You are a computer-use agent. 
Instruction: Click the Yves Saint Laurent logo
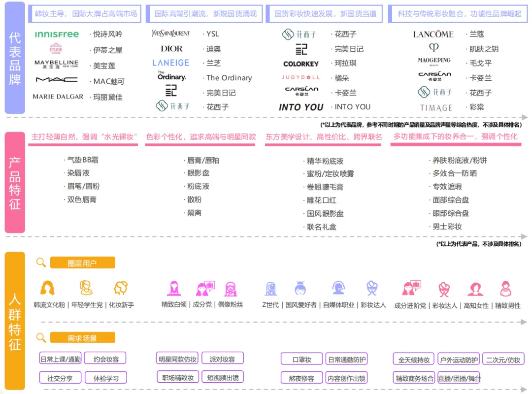pyautogui.click(x=170, y=33)
